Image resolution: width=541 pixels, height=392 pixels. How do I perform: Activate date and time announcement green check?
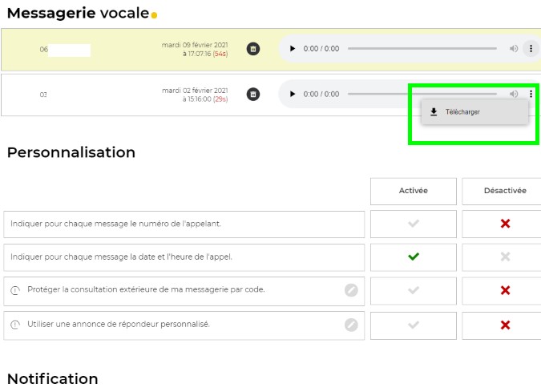click(414, 257)
